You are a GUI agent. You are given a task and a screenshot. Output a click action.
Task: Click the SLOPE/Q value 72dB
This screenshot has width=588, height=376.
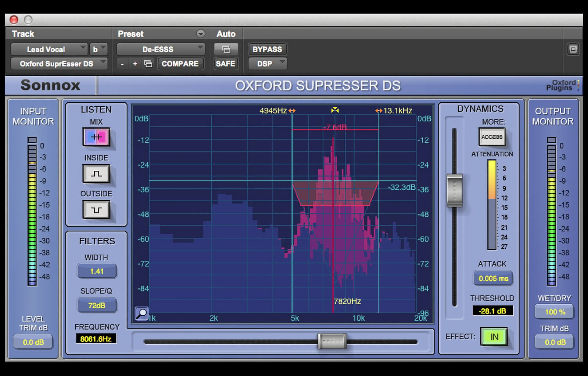coord(97,305)
